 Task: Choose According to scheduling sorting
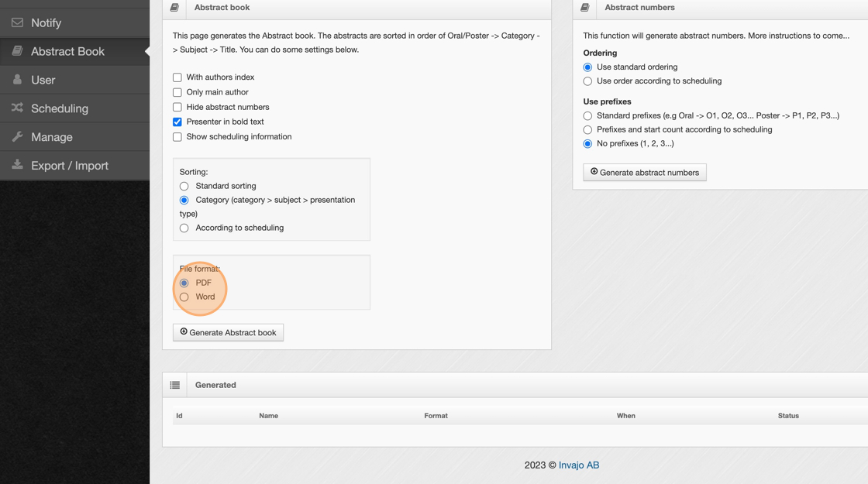point(184,228)
